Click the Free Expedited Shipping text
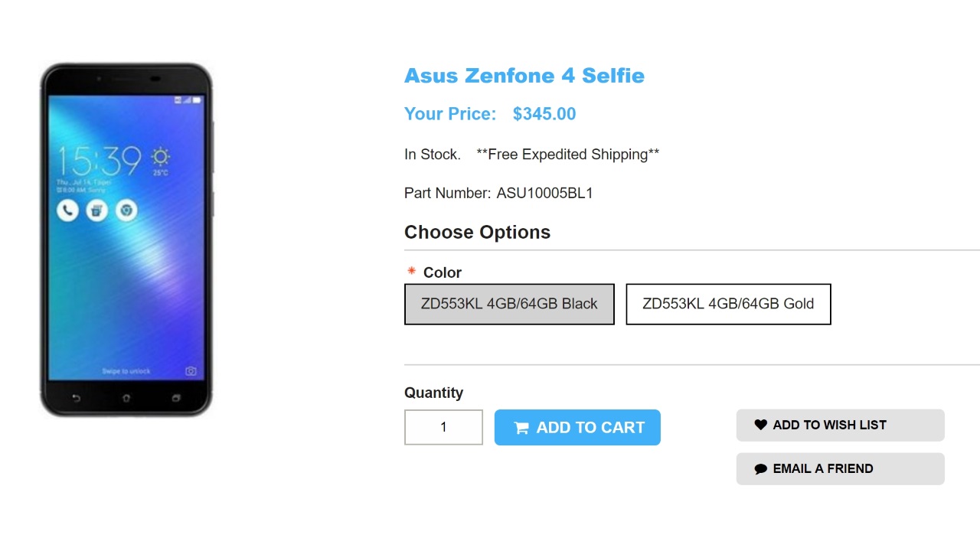Image resolution: width=980 pixels, height=551 pixels. (567, 155)
